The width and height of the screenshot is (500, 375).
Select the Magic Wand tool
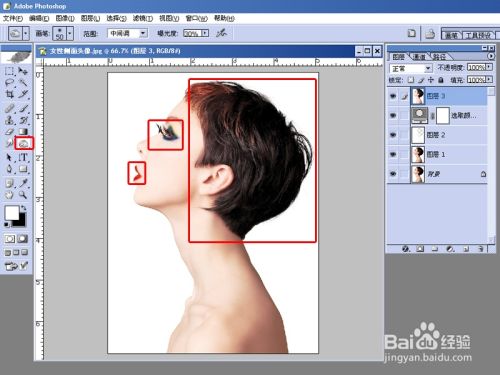pos(23,83)
